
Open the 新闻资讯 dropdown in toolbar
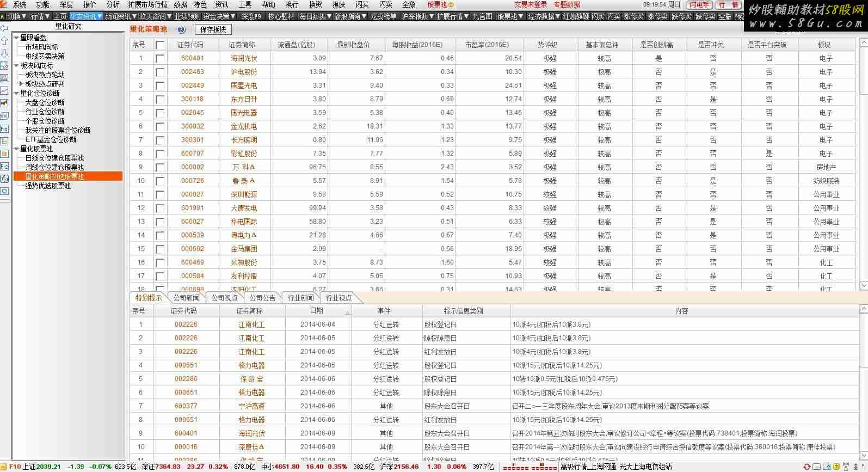[x=120, y=16]
